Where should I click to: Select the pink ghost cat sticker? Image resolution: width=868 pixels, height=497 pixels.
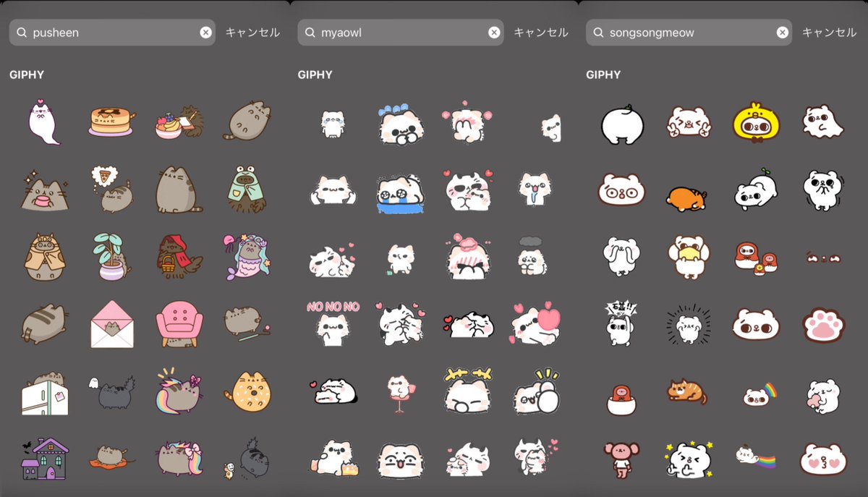(x=44, y=121)
